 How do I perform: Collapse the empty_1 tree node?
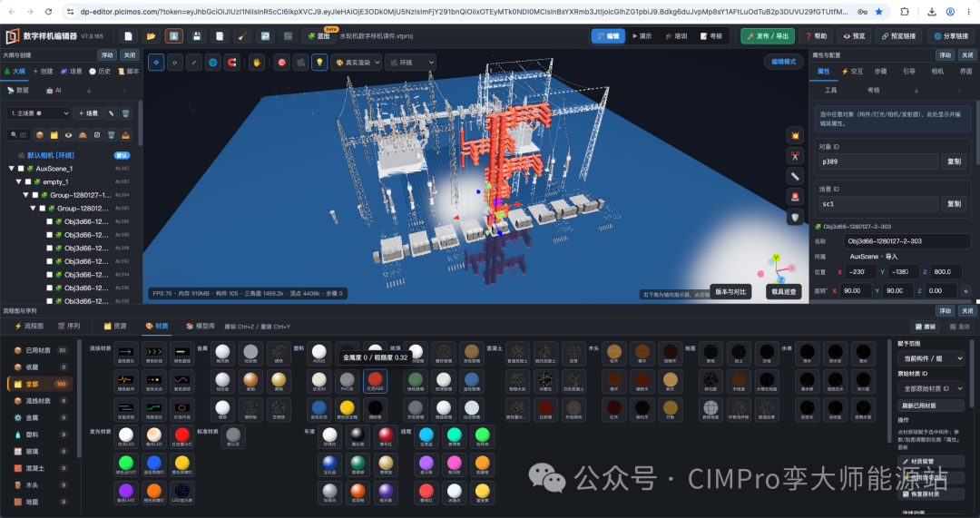19,181
